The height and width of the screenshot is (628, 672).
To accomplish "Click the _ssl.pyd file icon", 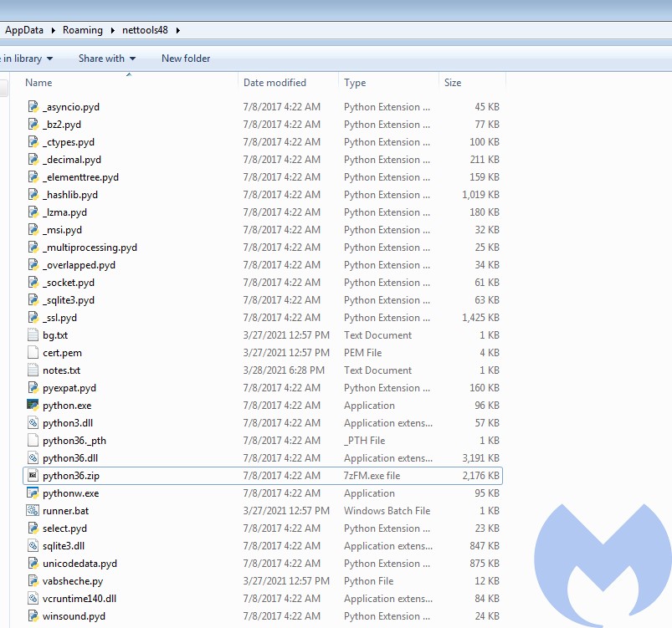I will pyautogui.click(x=33, y=317).
